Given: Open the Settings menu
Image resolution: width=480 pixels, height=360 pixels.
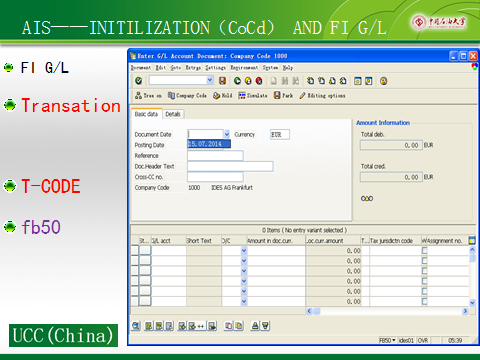Looking at the screenshot, I should pos(215,68).
